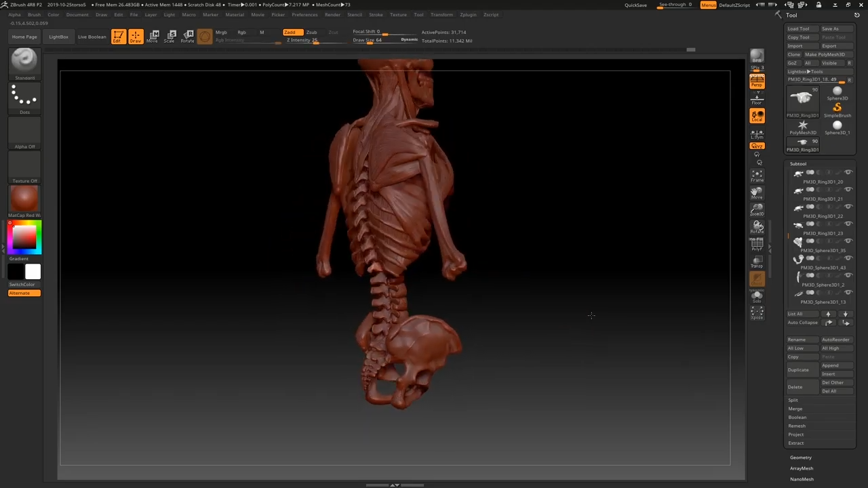The height and width of the screenshot is (488, 868).
Task: Click the Xpose icon
Action: coord(757,312)
